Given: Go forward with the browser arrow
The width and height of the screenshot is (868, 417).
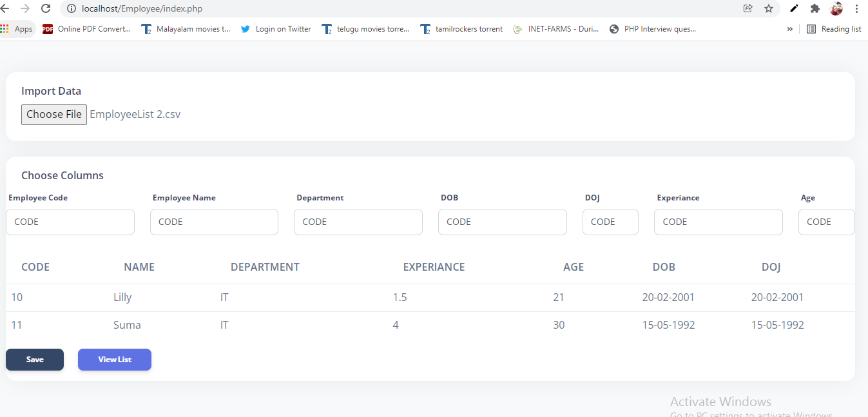Looking at the screenshot, I should click(x=24, y=8).
